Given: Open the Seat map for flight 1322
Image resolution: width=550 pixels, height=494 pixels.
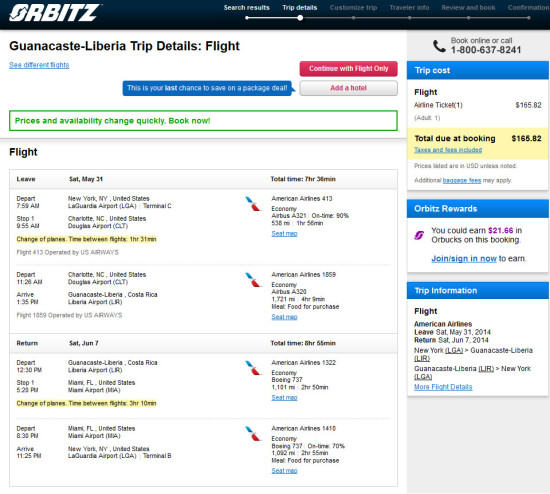Looking at the screenshot, I should coord(284,398).
